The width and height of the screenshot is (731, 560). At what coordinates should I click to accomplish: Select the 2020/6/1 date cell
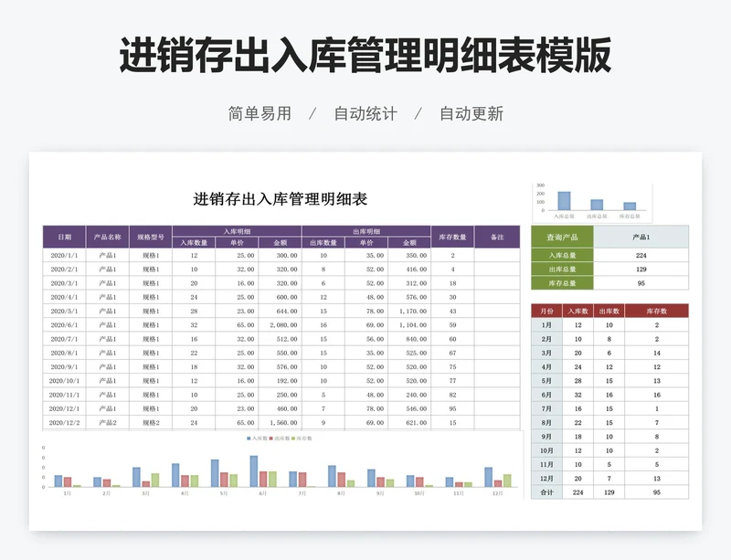click(x=65, y=325)
